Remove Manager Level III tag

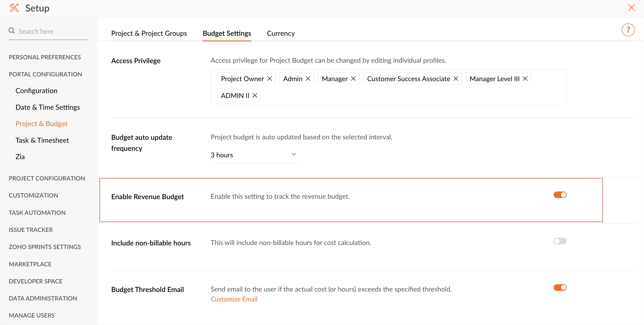point(525,79)
